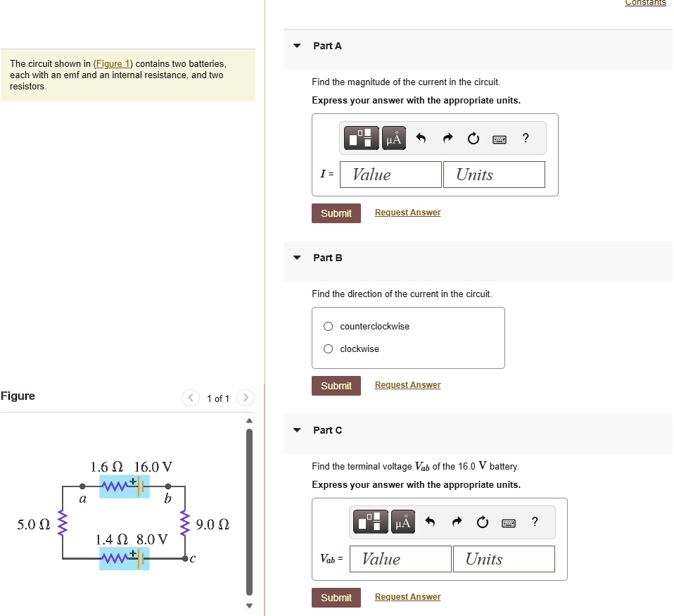Collapse the Part B section
The image size is (674, 616).
tap(296, 258)
